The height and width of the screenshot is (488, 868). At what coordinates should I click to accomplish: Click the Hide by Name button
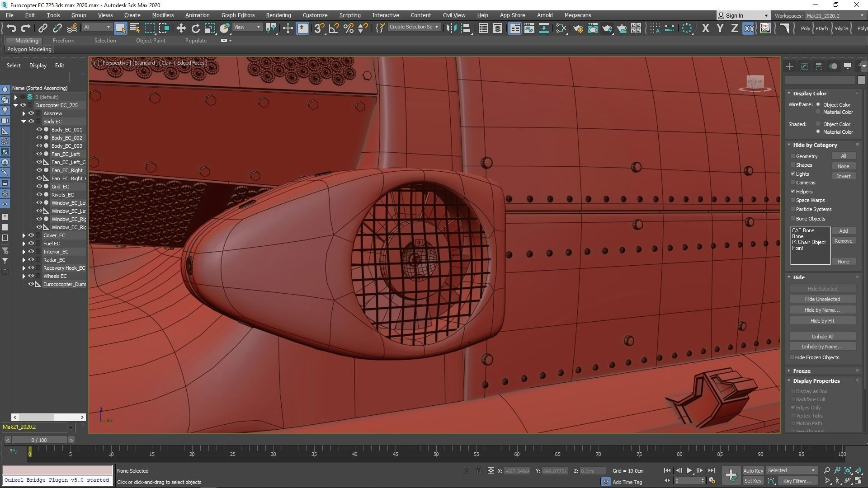(x=822, y=310)
